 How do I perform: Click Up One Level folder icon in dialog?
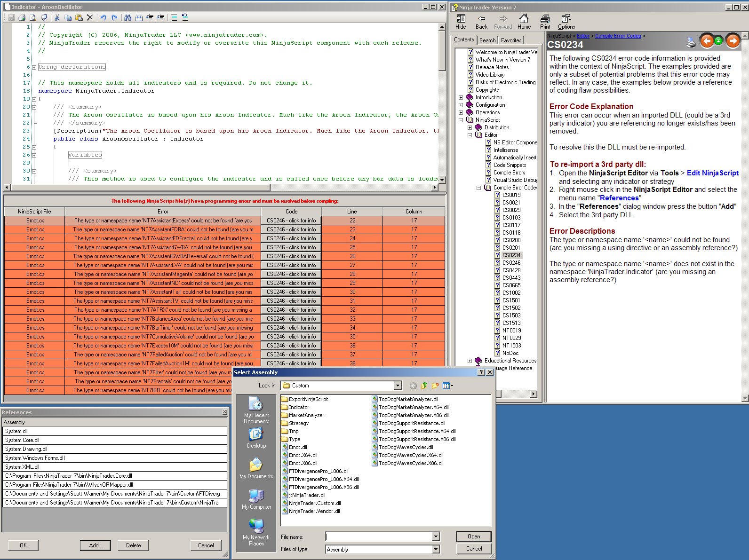424,386
